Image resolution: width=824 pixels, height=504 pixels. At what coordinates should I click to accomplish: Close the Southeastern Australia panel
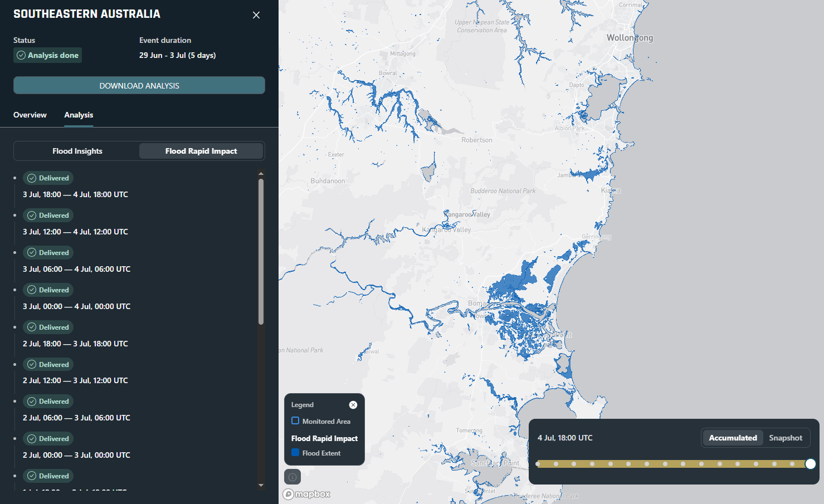[x=256, y=15]
